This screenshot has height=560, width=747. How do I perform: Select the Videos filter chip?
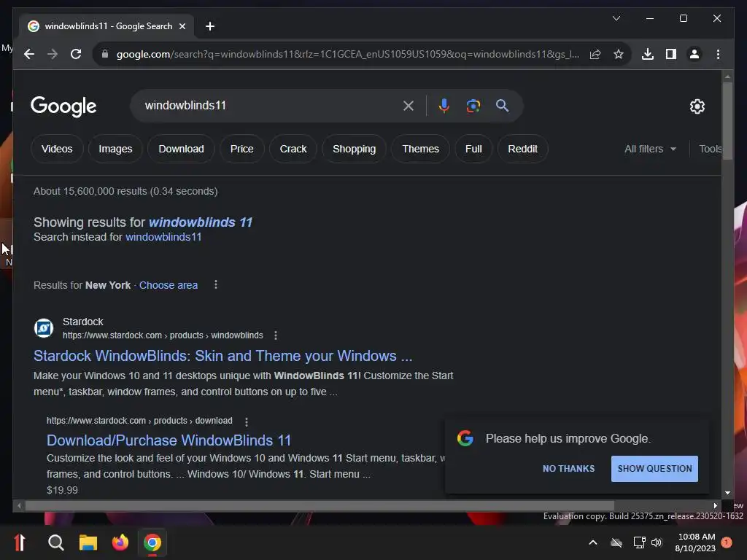pyautogui.click(x=57, y=149)
